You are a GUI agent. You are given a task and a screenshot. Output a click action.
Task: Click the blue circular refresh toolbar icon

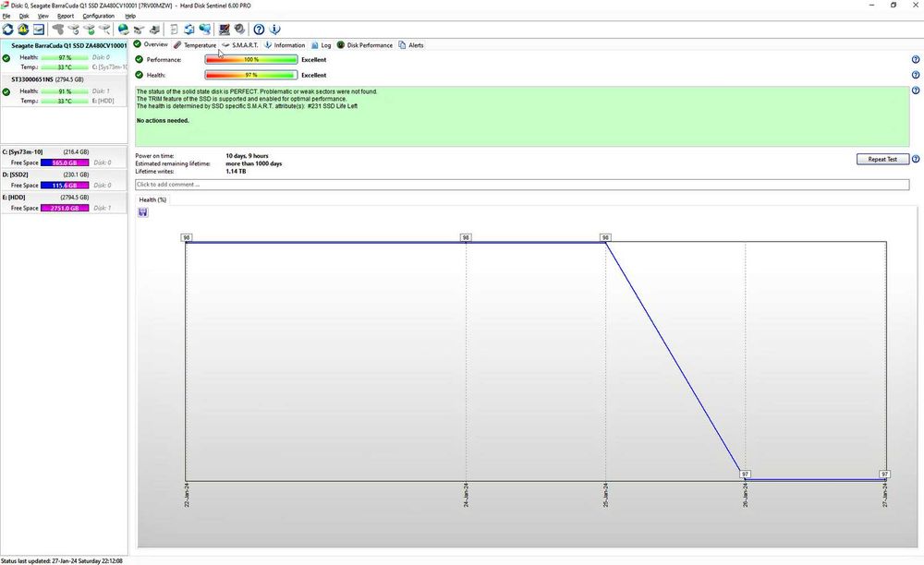(7, 29)
